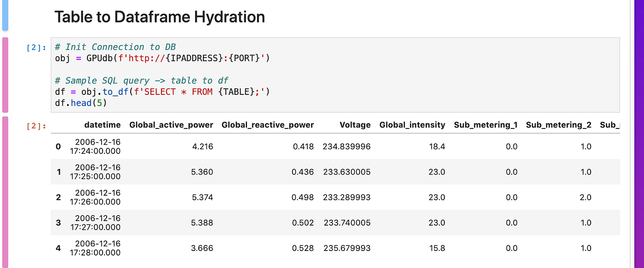The image size is (644, 268).
Task: Click the blue [2]: input prompt
Action: click(36, 47)
